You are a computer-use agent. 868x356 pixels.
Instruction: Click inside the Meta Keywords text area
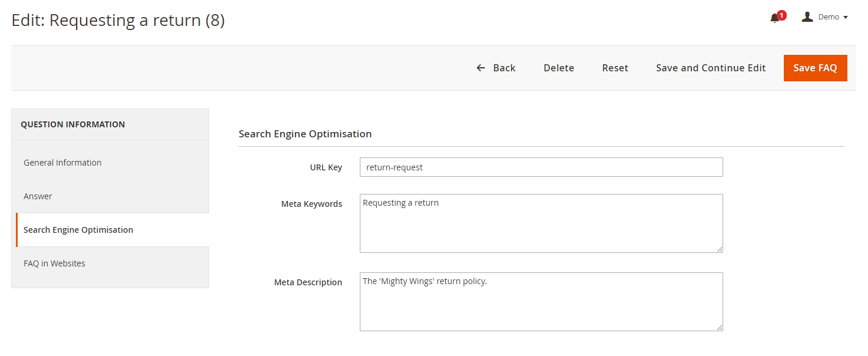[541, 223]
